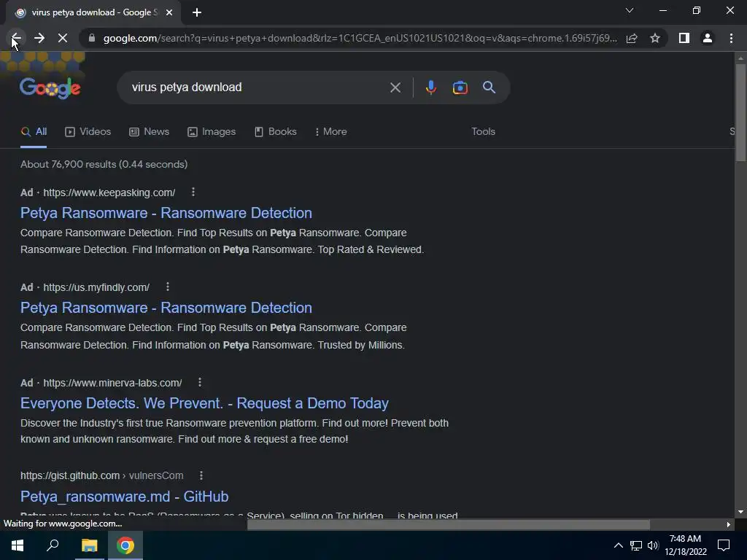The width and height of the screenshot is (747, 560).
Task: Open options for minerva-labs.com ad
Action: [200, 382]
